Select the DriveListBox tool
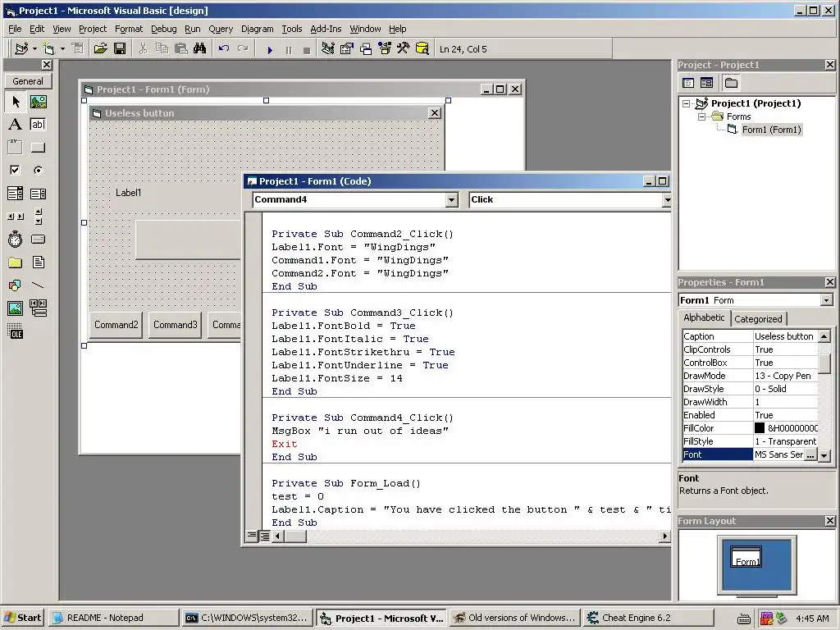Screen dimensions: 840x630 tap(38, 240)
